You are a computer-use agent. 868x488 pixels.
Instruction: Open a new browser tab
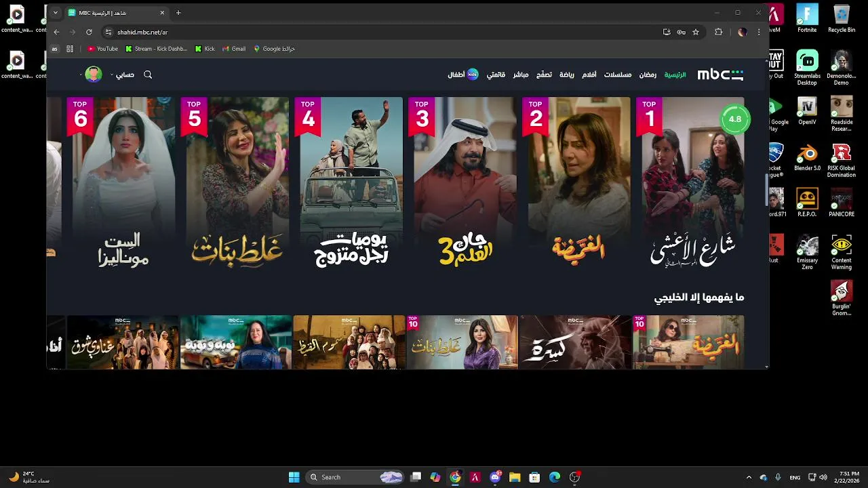coord(178,13)
